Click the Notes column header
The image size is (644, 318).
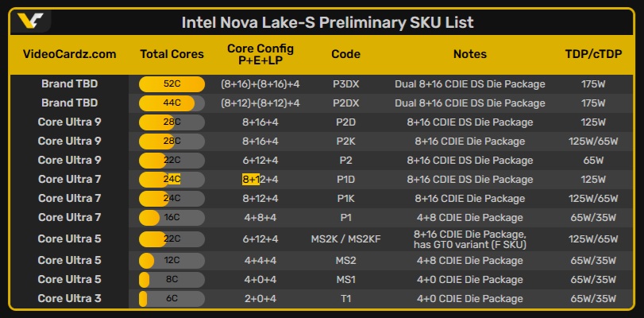[x=470, y=54]
